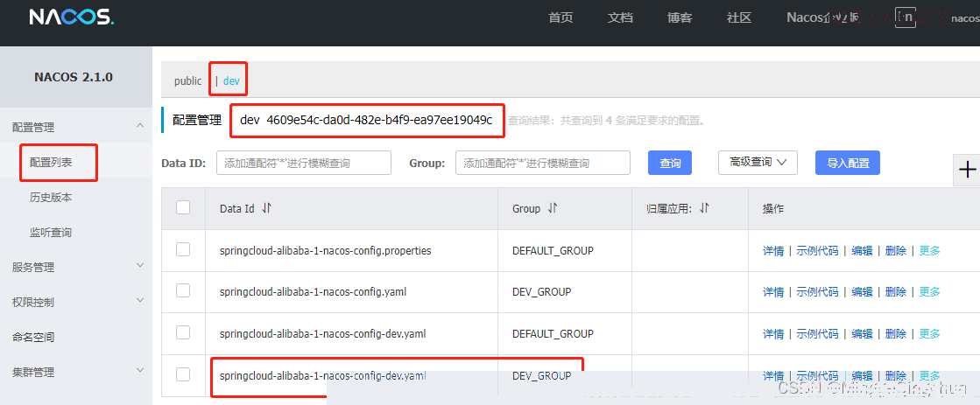Click the plus icon to create a configuration
Image resolution: width=980 pixels, height=405 pixels.
(967, 169)
